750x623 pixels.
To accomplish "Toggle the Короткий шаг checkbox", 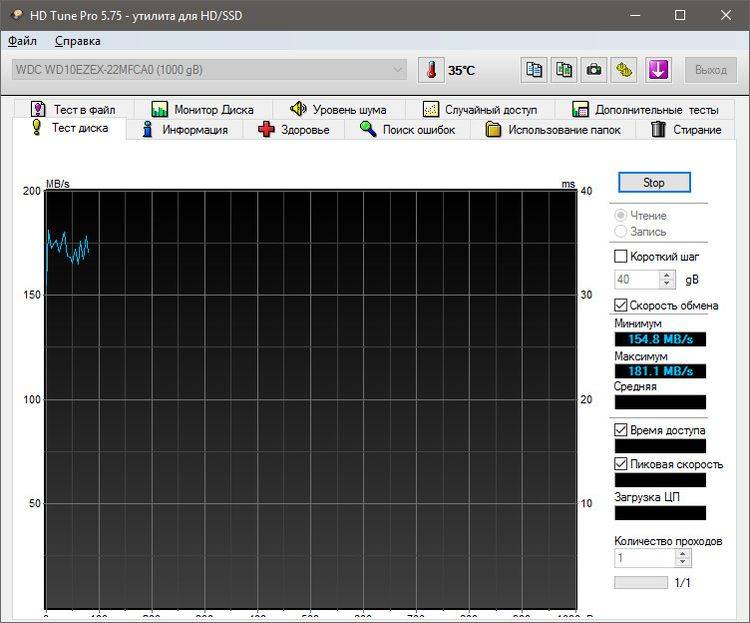I will coord(621,257).
